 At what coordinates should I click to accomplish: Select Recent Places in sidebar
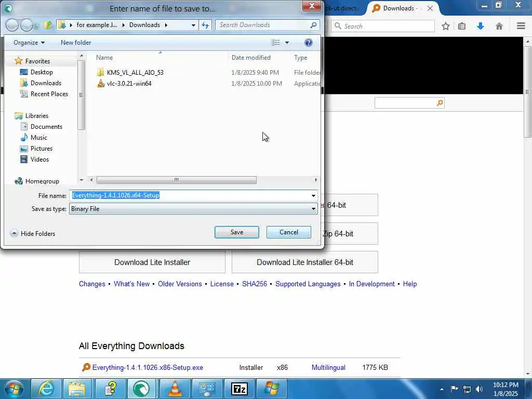coord(49,94)
